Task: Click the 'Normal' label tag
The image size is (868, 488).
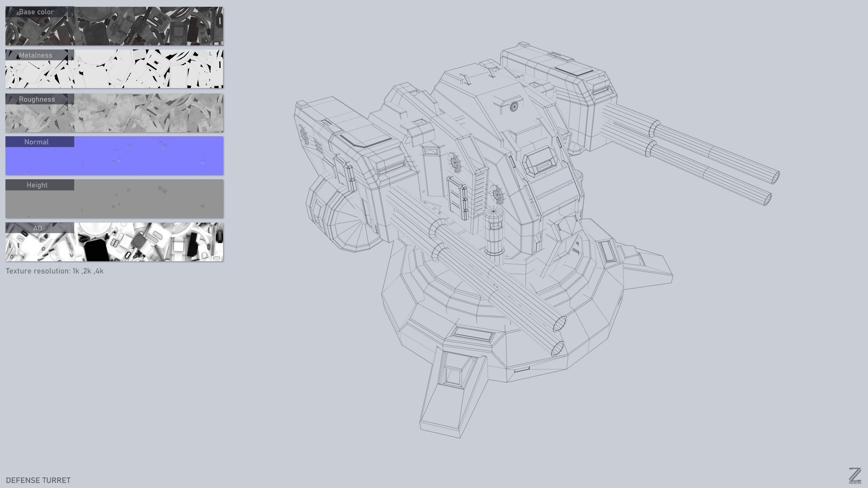Action: [x=37, y=142]
